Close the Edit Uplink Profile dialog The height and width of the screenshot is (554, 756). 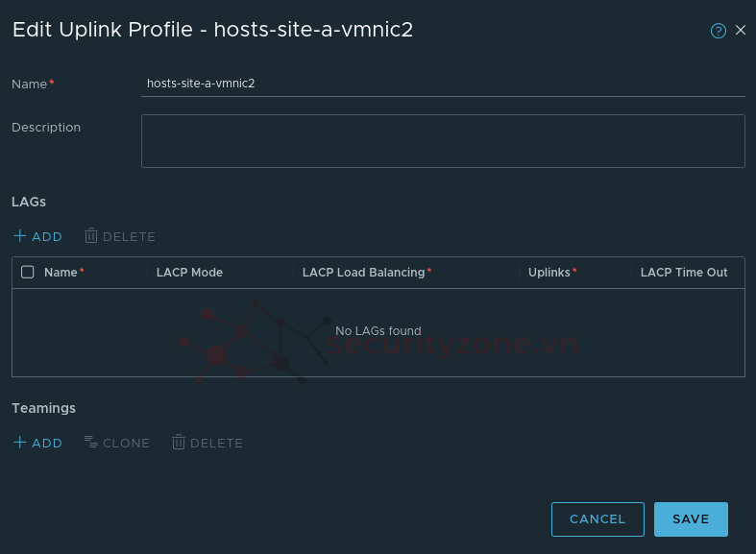coord(741,31)
